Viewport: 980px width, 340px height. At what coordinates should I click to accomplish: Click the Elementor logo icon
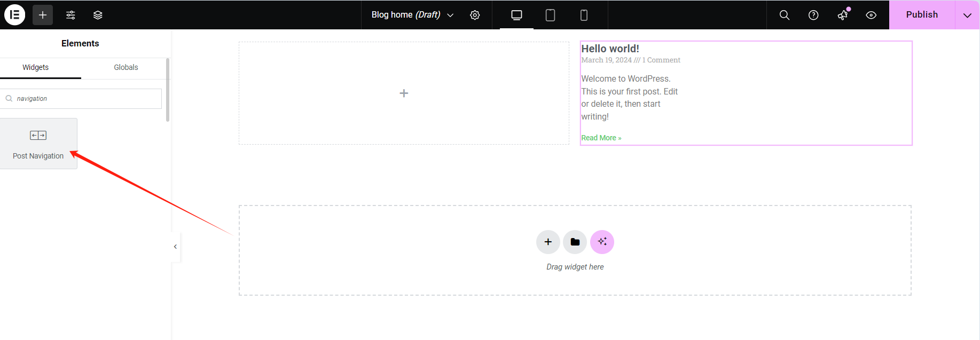click(15, 15)
